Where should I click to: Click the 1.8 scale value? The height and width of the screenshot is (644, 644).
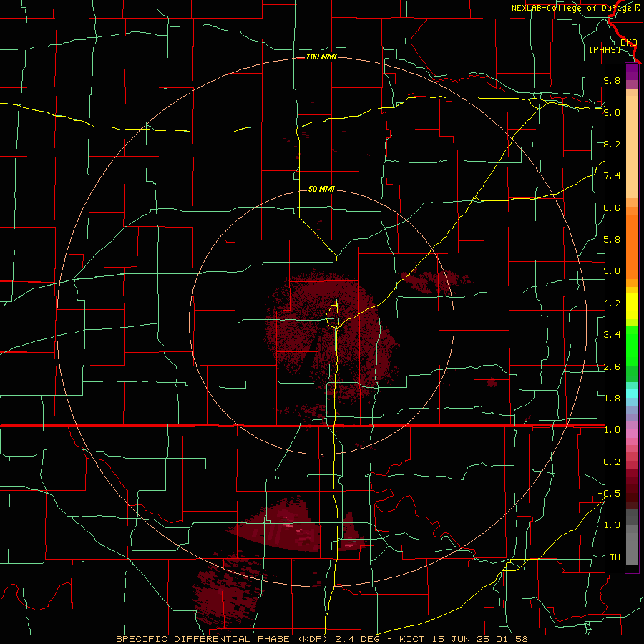pos(612,399)
